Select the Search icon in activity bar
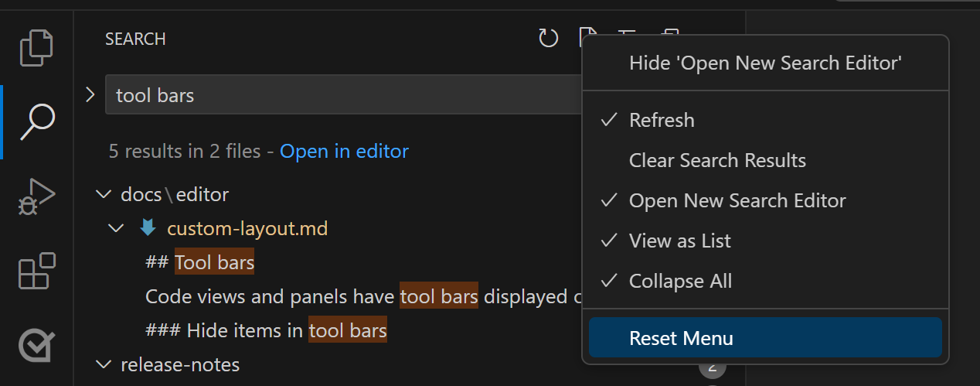Viewport: 980px width, 386px height. click(36, 121)
